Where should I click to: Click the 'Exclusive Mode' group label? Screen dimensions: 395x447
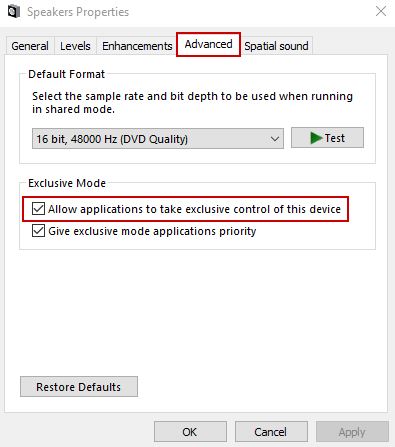pyautogui.click(x=67, y=183)
